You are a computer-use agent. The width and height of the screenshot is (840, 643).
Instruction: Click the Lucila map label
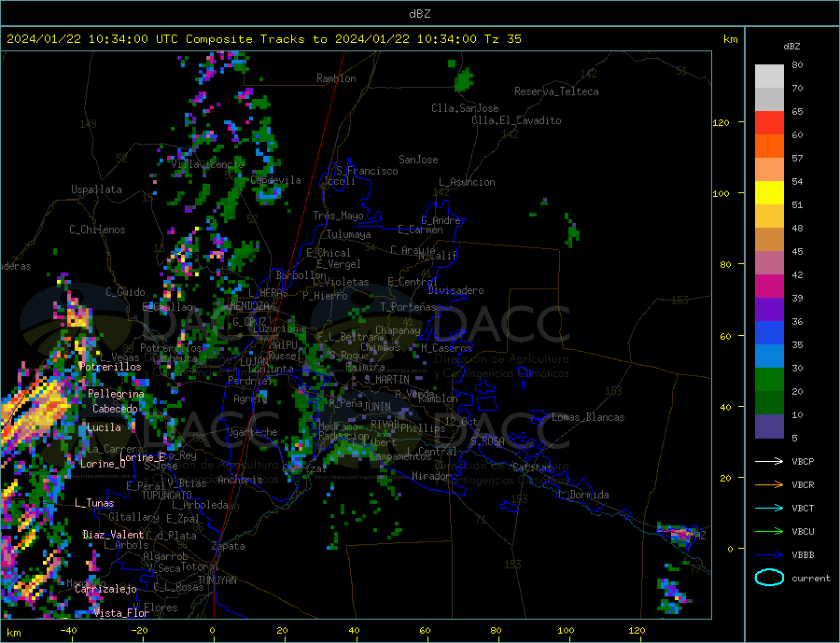point(104,427)
